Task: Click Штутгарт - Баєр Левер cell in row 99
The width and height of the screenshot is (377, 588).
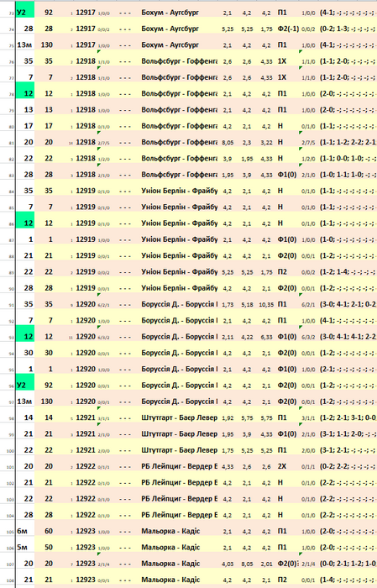Action: pos(179,434)
